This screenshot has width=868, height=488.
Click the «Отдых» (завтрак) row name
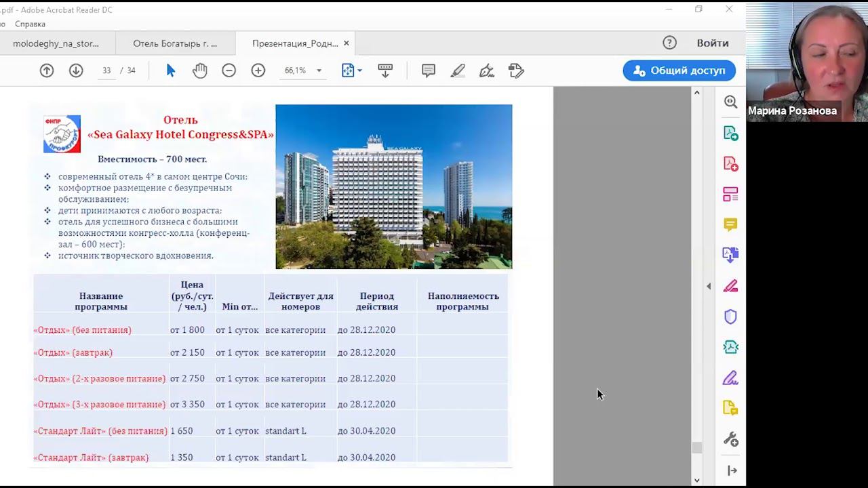73,352
